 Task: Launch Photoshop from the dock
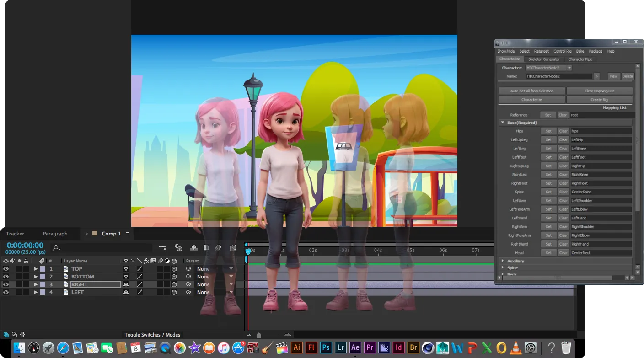tap(326, 347)
